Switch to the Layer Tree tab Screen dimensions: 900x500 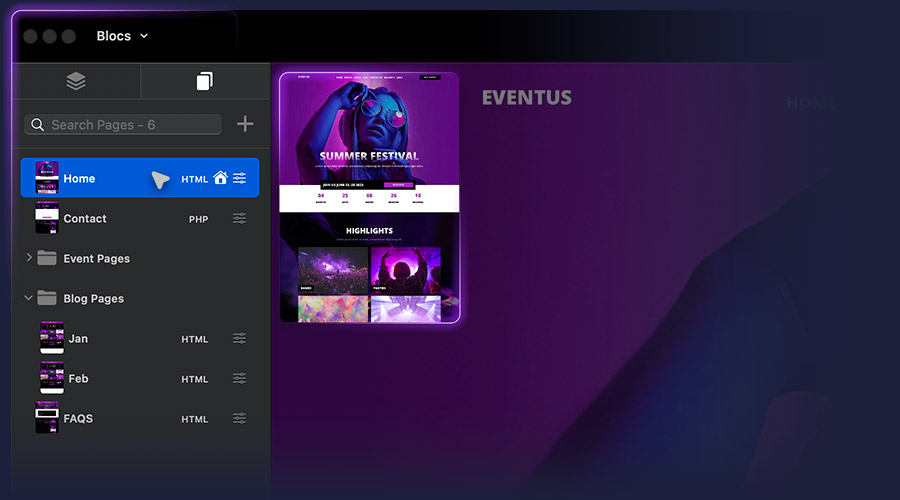coord(76,82)
